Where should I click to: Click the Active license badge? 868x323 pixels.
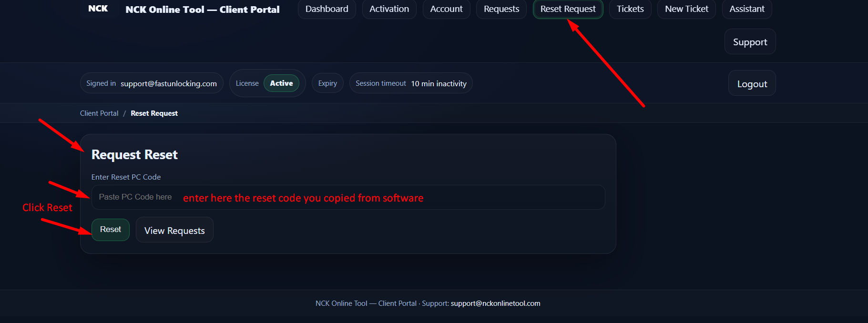click(x=281, y=83)
